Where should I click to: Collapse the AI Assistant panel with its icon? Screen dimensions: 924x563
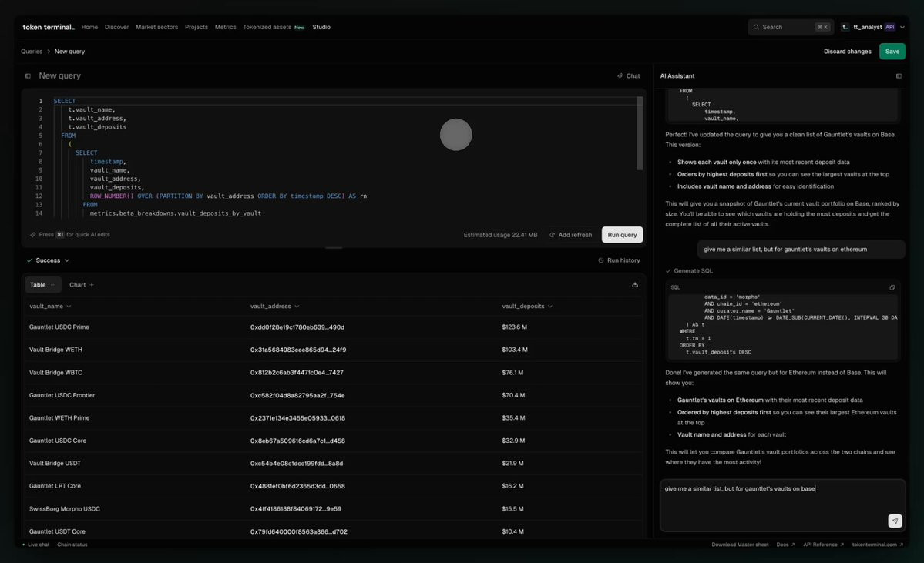[x=899, y=76]
